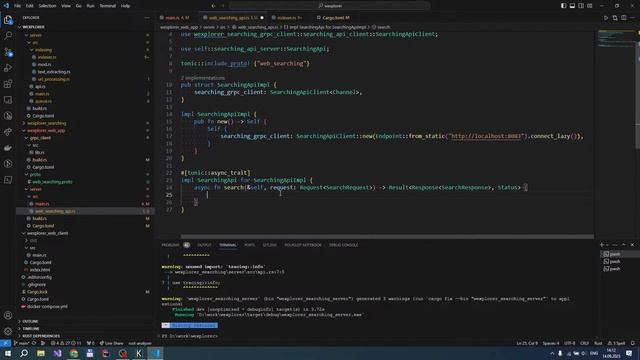Switch to the OUTPUT panel tab
The height and width of the screenshot is (360, 640).
(204, 245)
